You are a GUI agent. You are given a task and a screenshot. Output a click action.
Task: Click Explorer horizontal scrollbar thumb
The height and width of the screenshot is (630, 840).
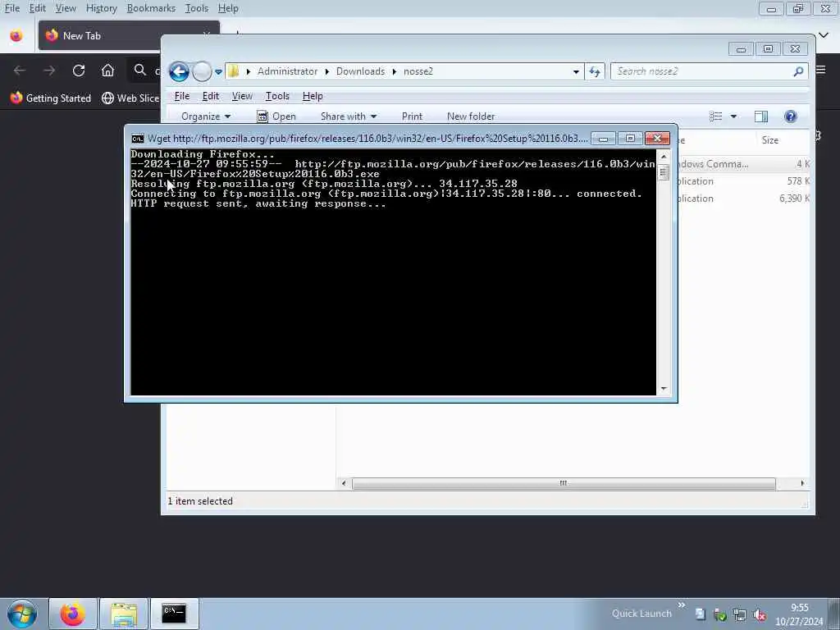563,483
